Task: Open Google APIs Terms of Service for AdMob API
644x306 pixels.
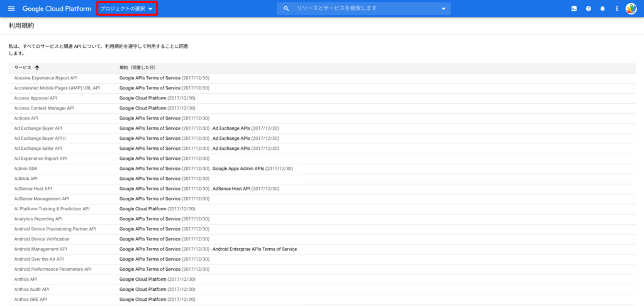Action: (x=150, y=179)
